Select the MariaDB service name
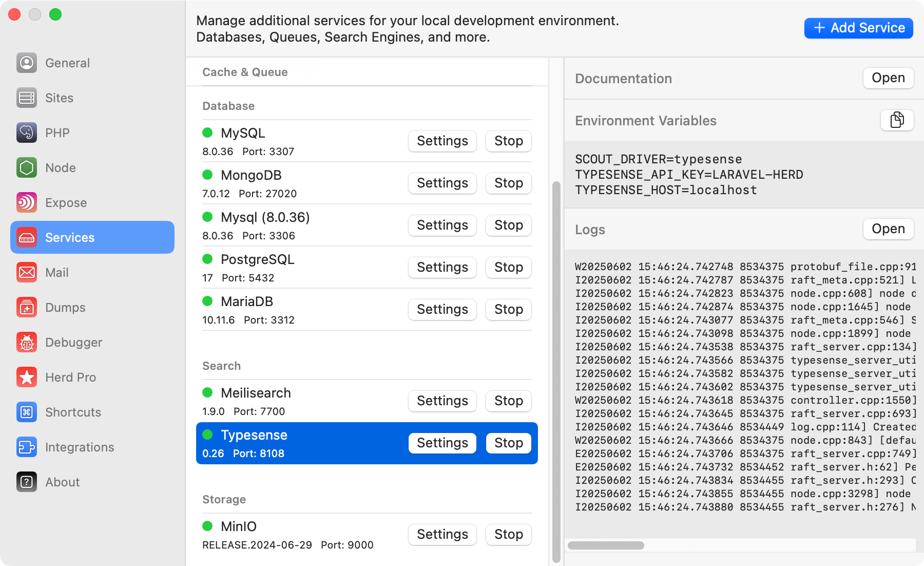 tap(247, 301)
